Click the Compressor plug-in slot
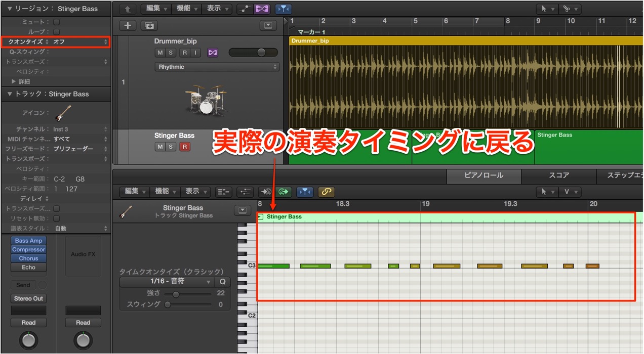 pos(28,249)
